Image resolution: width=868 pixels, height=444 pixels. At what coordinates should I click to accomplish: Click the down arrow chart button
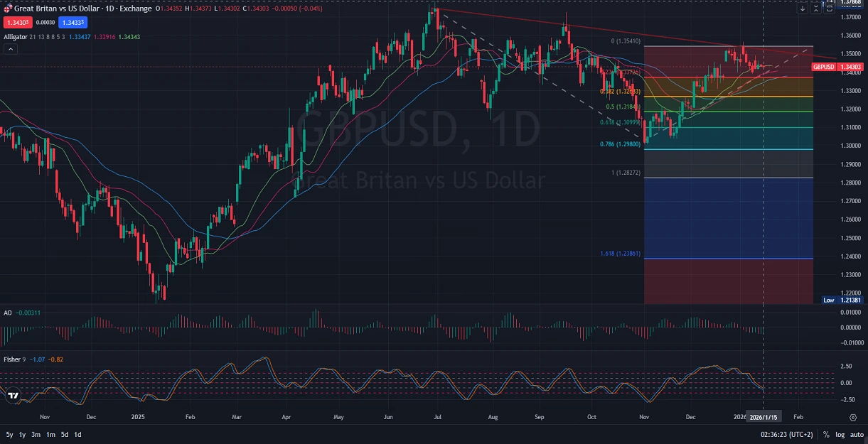coord(803,9)
